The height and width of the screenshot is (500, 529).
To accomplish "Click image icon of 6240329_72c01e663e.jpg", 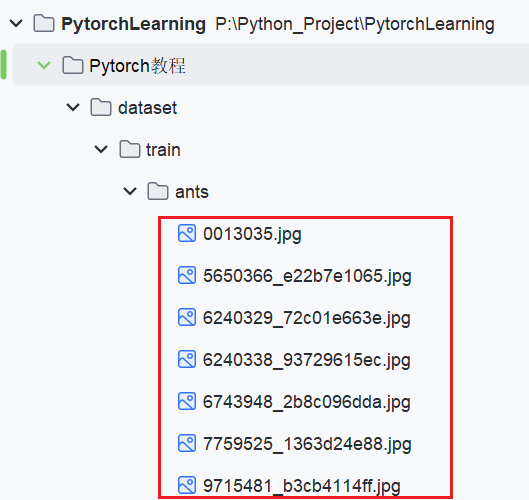I will tap(187, 317).
